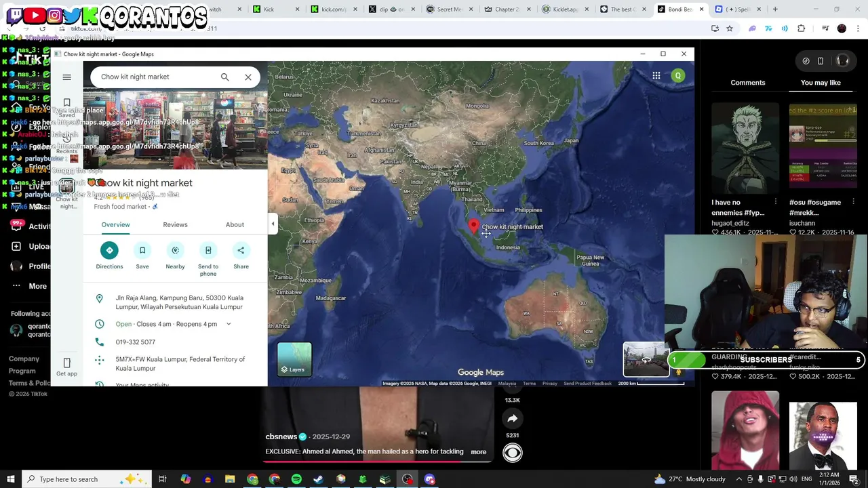Click the Malaysia link on map footer
The image size is (868, 488).
tap(507, 384)
